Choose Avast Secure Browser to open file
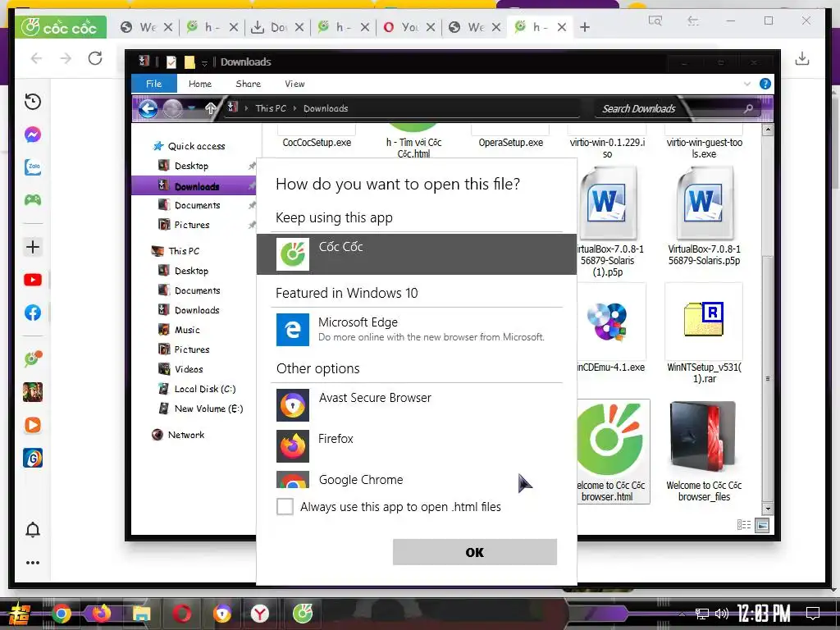The image size is (840, 630). click(416, 404)
